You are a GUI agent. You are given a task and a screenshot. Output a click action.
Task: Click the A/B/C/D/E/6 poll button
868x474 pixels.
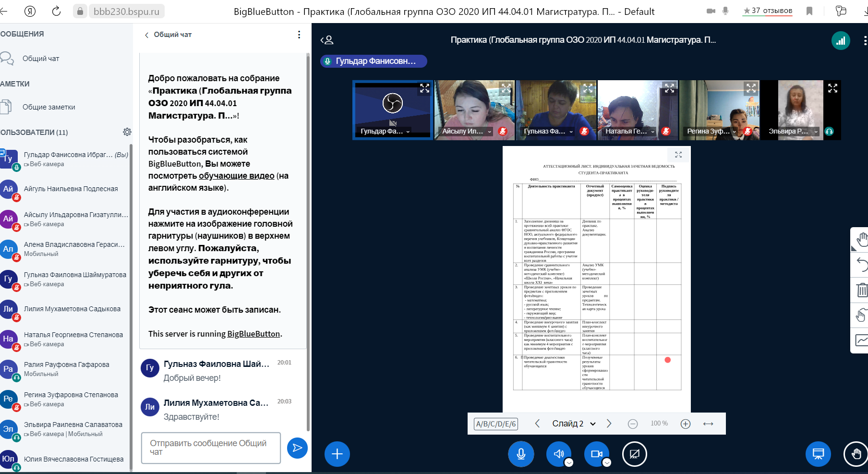(495, 424)
